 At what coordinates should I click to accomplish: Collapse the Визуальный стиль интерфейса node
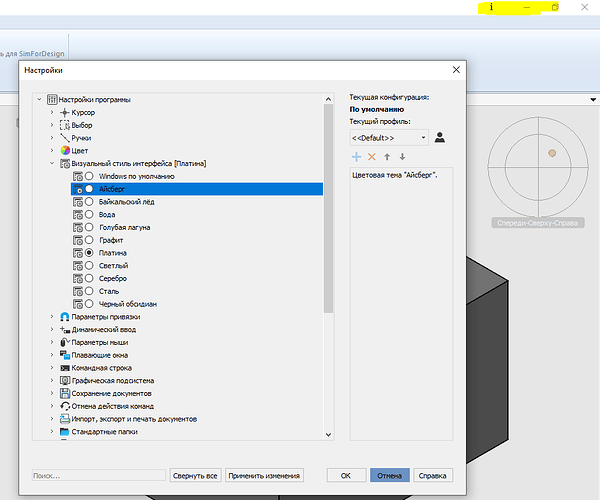[x=52, y=163]
